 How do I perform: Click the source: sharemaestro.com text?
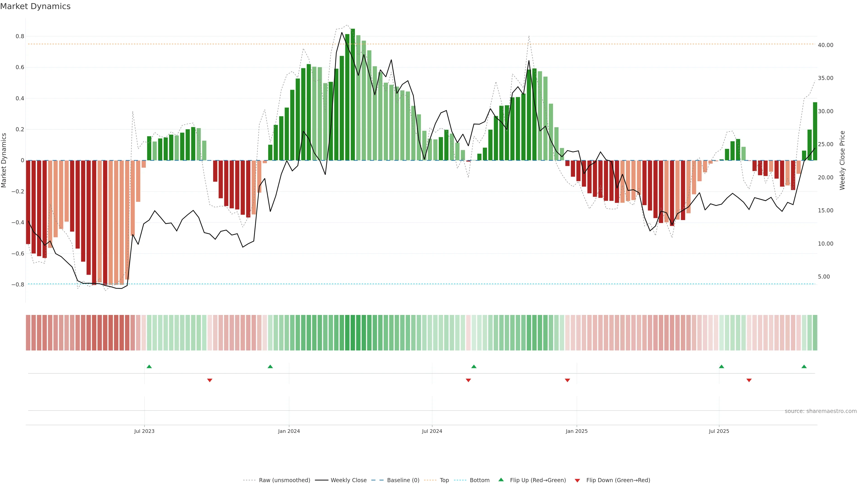821,411
